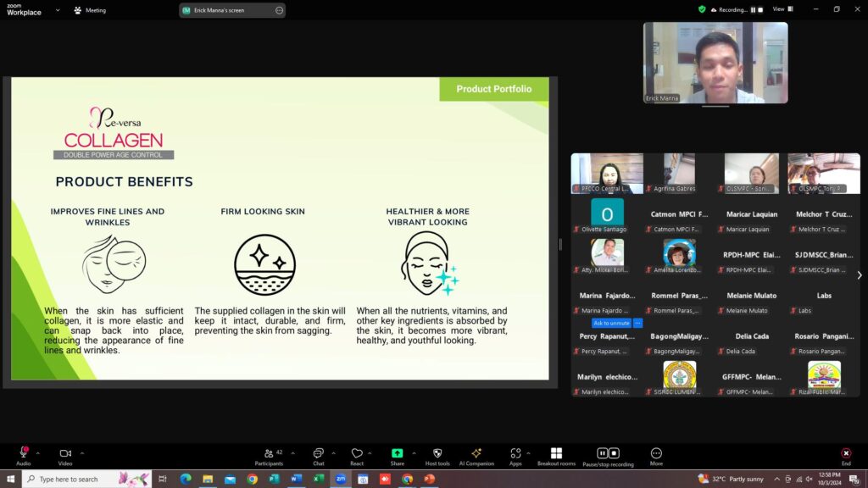
Task: Pause recording beside the Recording indicator
Action: click(753, 10)
